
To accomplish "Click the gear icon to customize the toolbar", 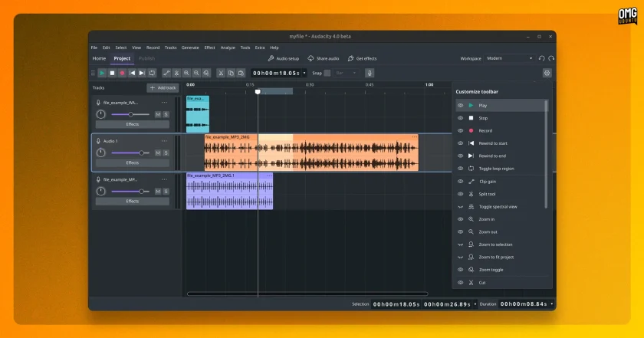I will (x=547, y=73).
